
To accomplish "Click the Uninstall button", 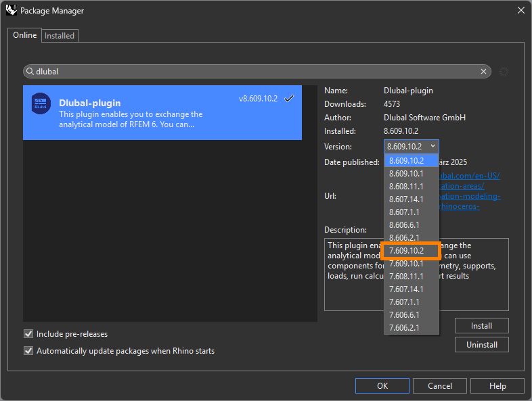I will (x=481, y=344).
